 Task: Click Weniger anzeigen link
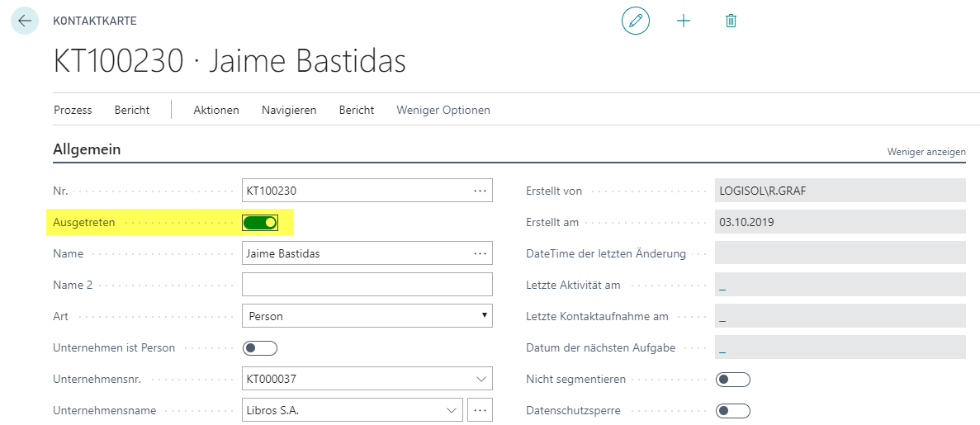pyautogui.click(x=926, y=152)
